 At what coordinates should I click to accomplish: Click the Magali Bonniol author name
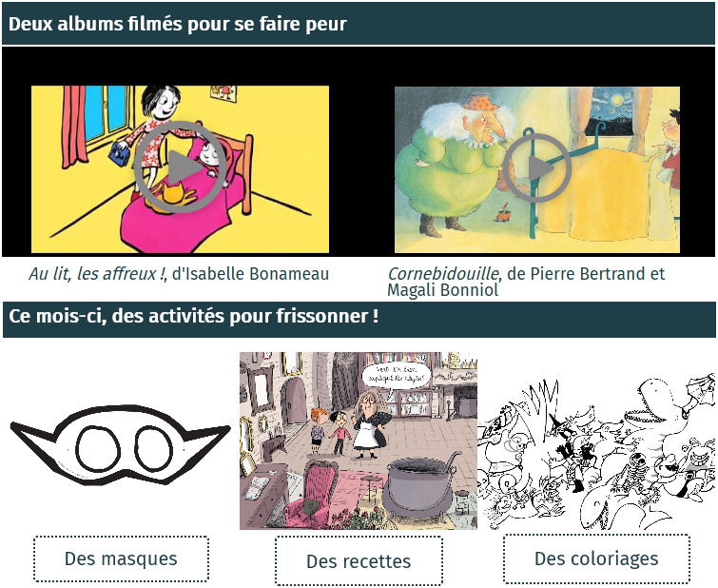[x=442, y=290]
